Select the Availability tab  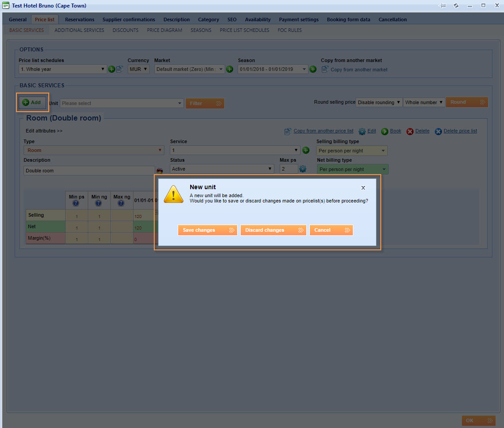(258, 19)
